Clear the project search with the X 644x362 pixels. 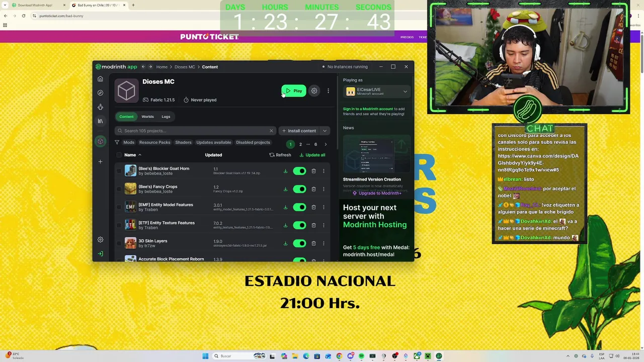271,131
